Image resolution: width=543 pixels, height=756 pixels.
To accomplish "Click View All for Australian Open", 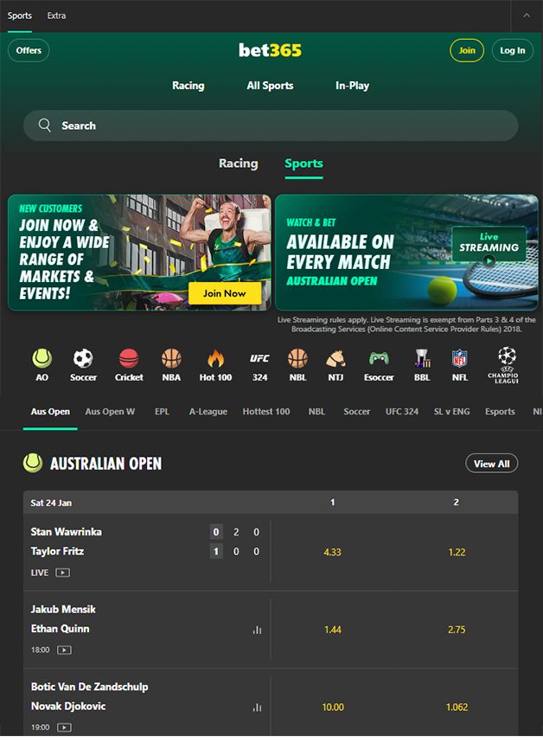I will coord(491,464).
